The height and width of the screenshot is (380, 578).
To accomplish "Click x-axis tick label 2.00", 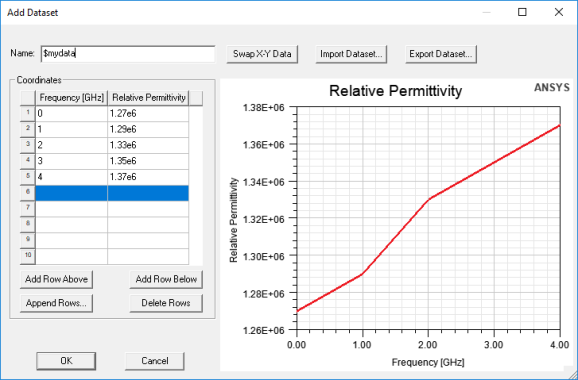I will [428, 345].
